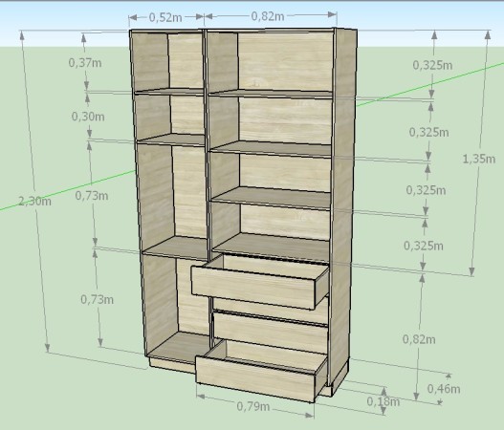
Task: Click the closed middle drawer front
Action: click(x=271, y=333)
